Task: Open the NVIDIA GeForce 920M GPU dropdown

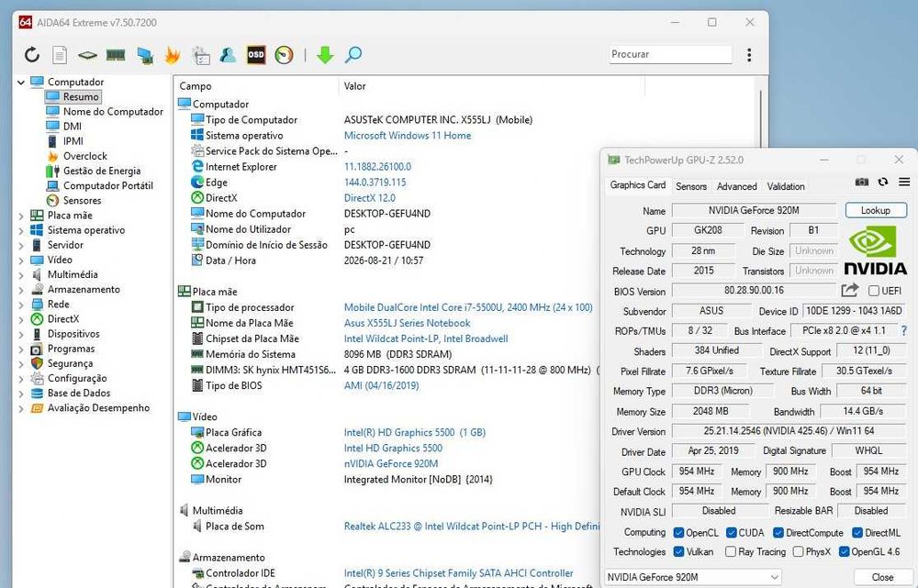Action: click(692, 577)
